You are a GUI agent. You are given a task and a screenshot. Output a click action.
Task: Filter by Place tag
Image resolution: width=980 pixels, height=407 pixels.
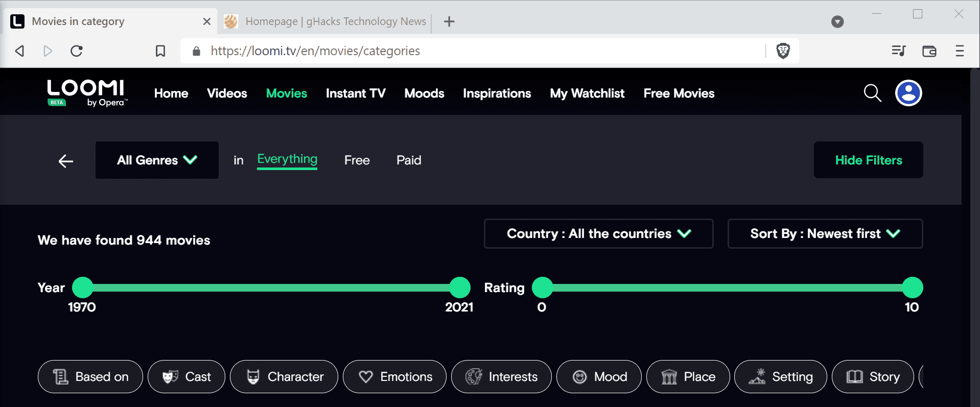pos(688,376)
